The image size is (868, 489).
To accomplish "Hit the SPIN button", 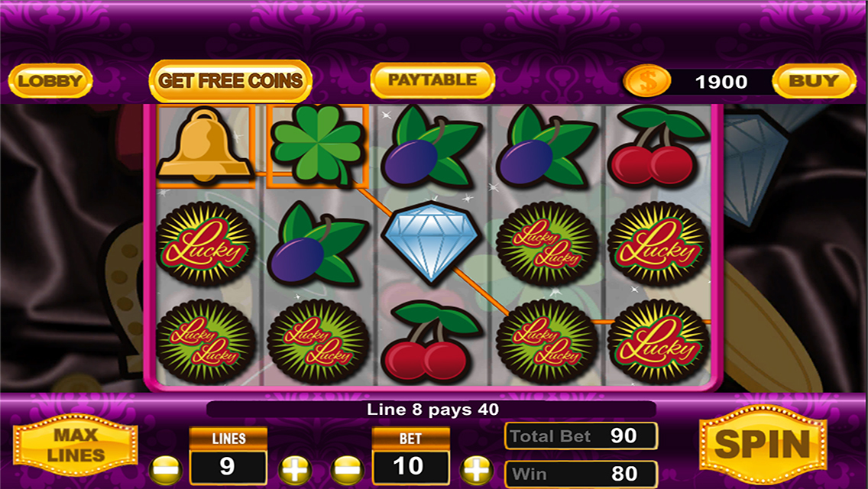I will tap(763, 444).
